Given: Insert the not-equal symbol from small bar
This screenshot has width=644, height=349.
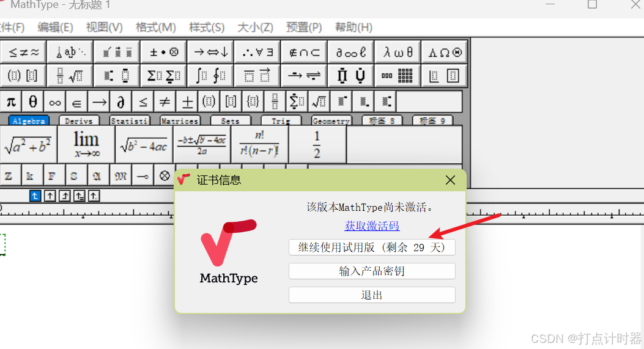Looking at the screenshot, I should 165,101.
